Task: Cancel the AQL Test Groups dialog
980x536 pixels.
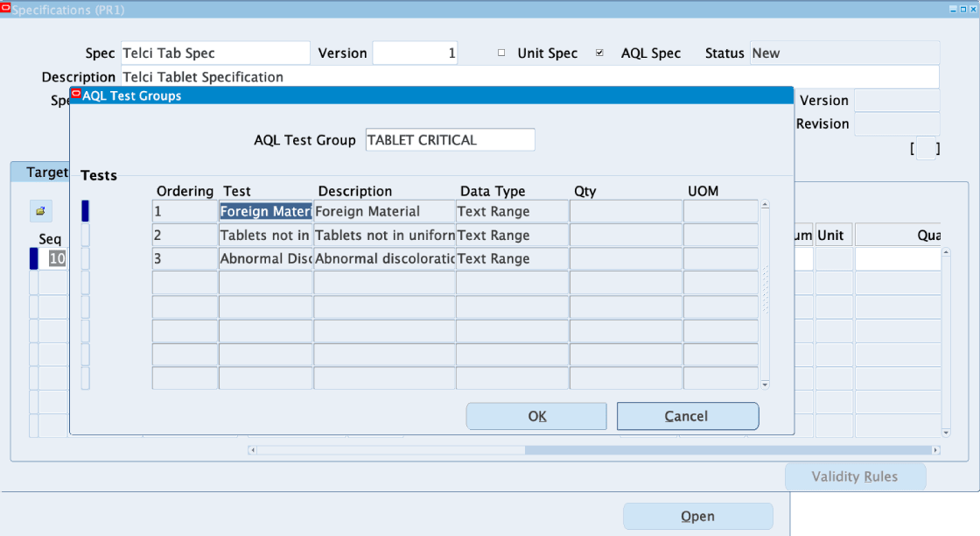Action: 688,416
